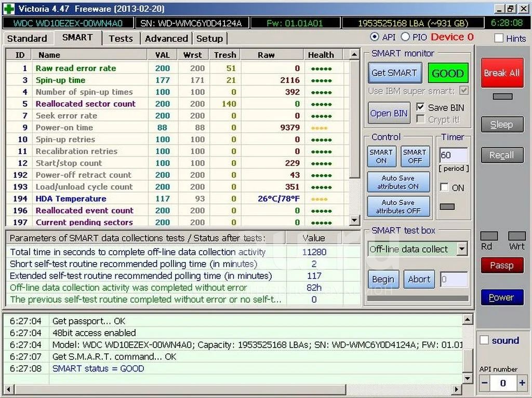Click the log panel scroll up arrow

pos(468,319)
